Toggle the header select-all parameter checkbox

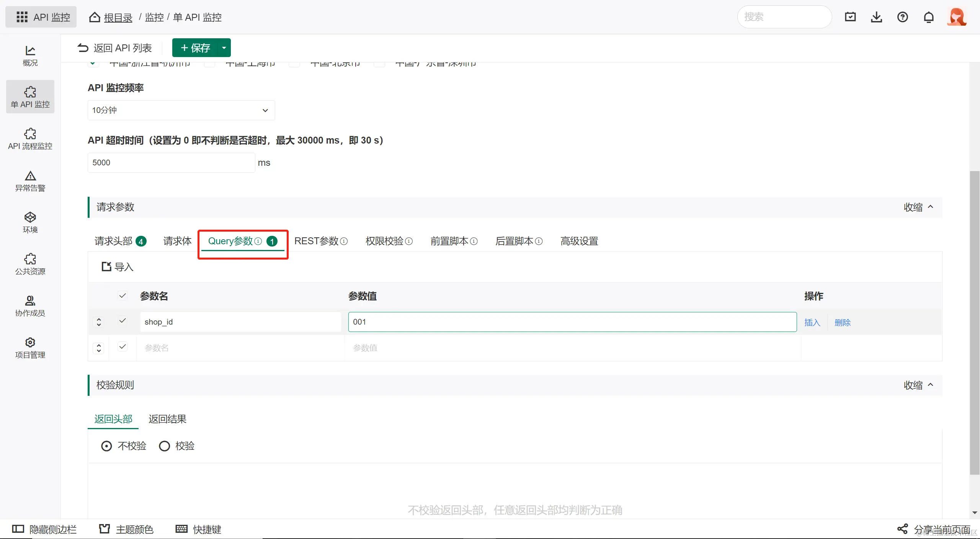click(x=122, y=296)
